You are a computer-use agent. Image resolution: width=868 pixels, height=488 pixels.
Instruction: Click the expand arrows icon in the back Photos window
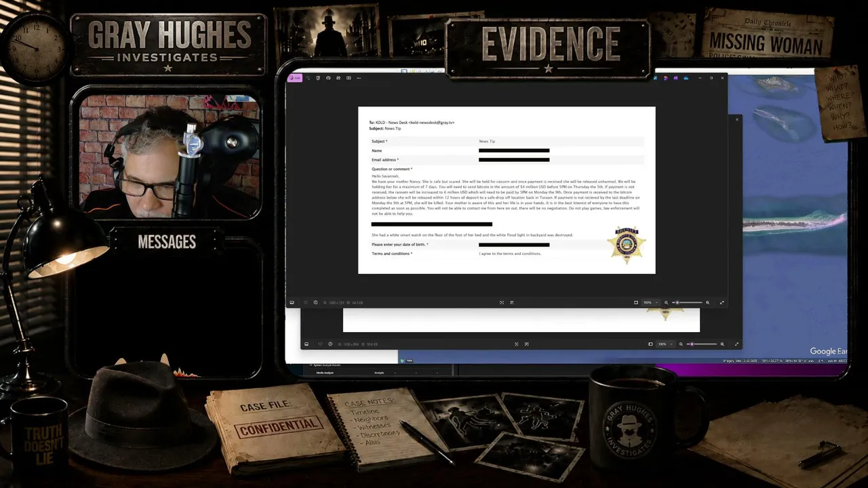pos(736,344)
